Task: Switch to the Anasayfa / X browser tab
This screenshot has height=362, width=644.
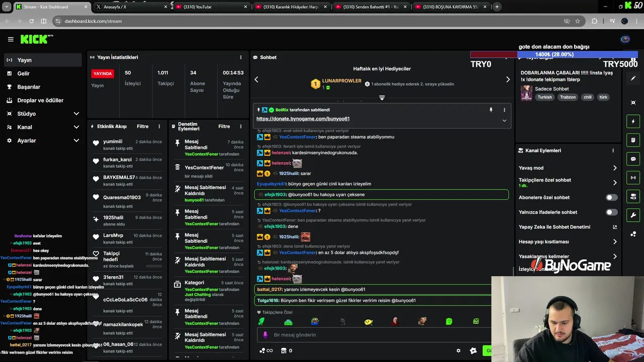Action: (131, 7)
